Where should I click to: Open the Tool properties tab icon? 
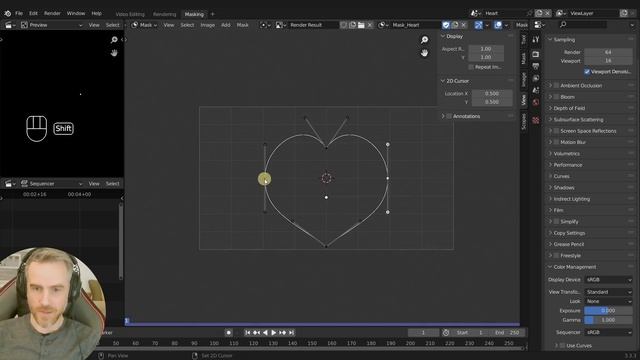536,40
